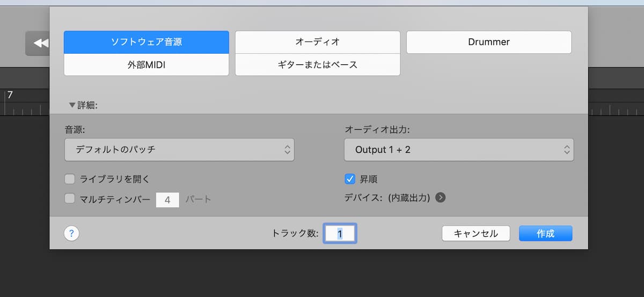Image resolution: width=644 pixels, height=297 pixels.
Task: Open the オーディオ出力 Output 1 + 2 dropdown
Action: tap(458, 150)
